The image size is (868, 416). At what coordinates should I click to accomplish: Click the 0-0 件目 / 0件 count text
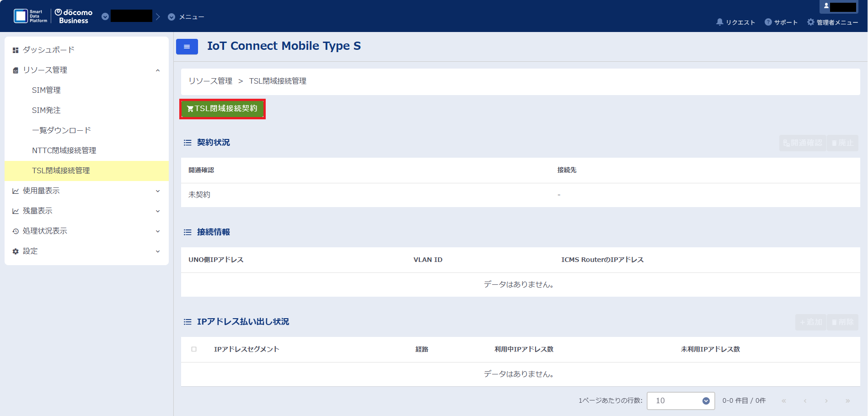(x=744, y=401)
